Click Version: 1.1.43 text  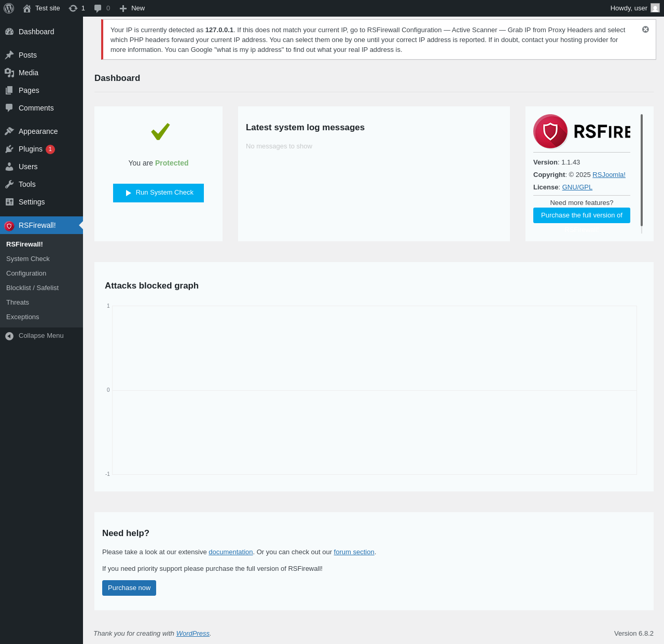click(557, 162)
